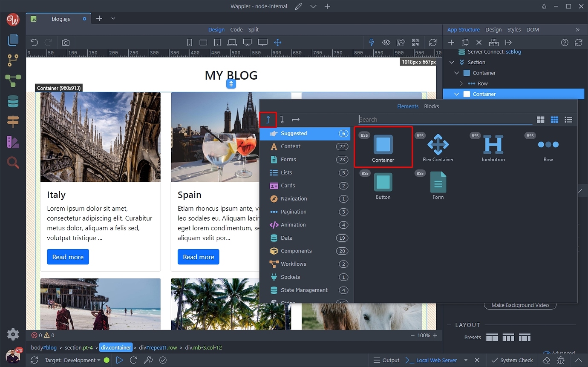Switch to the Blocks tab
Viewport: 588px width, 367px height.
pos(431,106)
